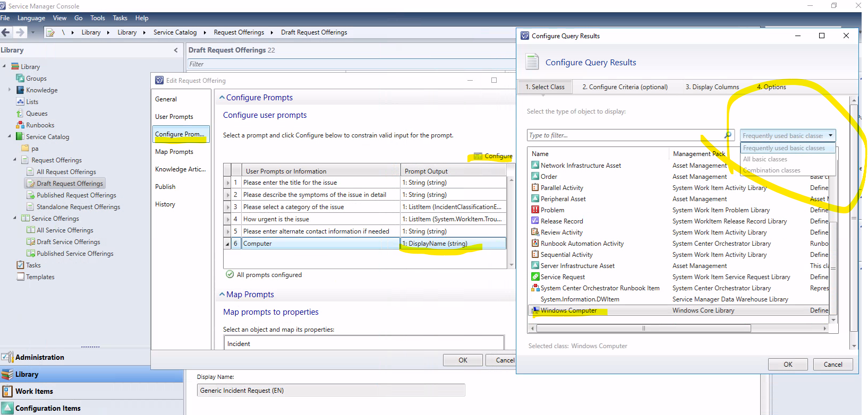Click the Tasks icon in Library tree

click(20, 265)
